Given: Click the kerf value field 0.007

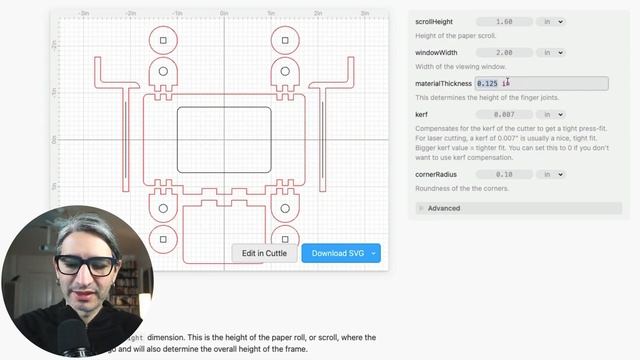Looking at the screenshot, I should (504, 115).
